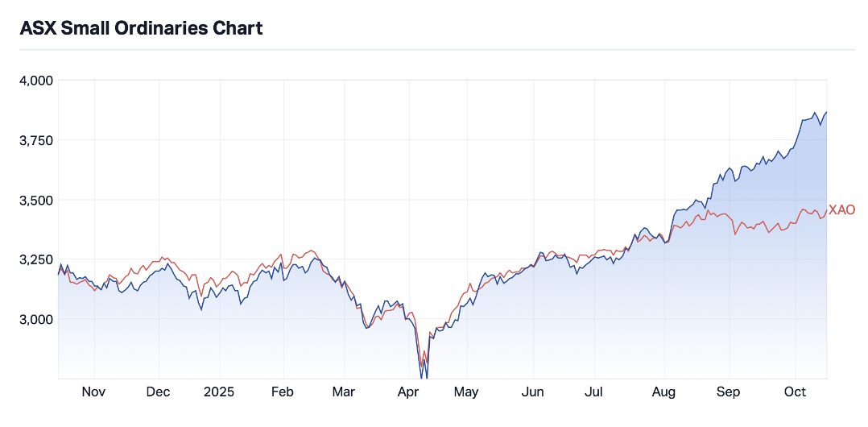Click the Sep x-axis label

729,392
